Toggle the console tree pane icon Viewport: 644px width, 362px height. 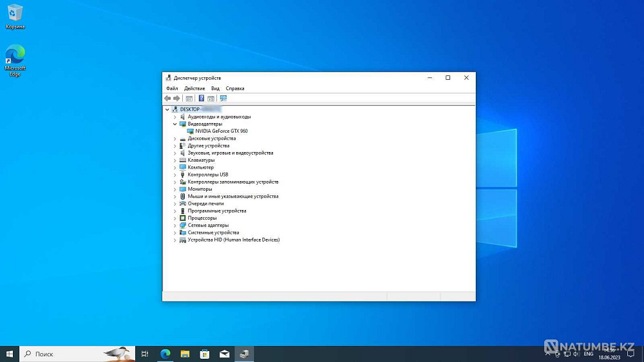(189, 99)
